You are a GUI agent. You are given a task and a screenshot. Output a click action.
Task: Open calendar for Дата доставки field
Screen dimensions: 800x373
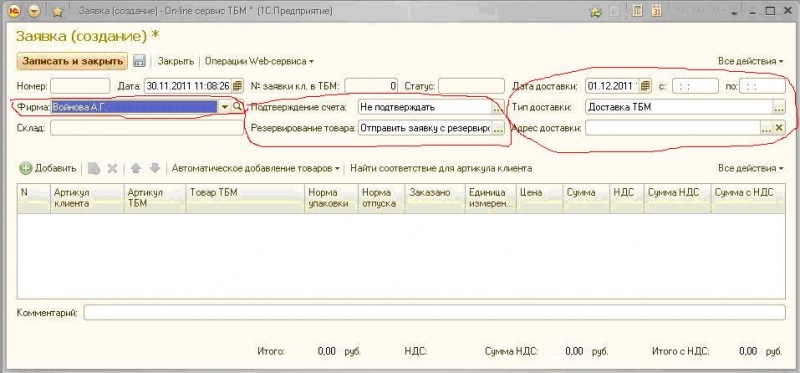[x=645, y=86]
